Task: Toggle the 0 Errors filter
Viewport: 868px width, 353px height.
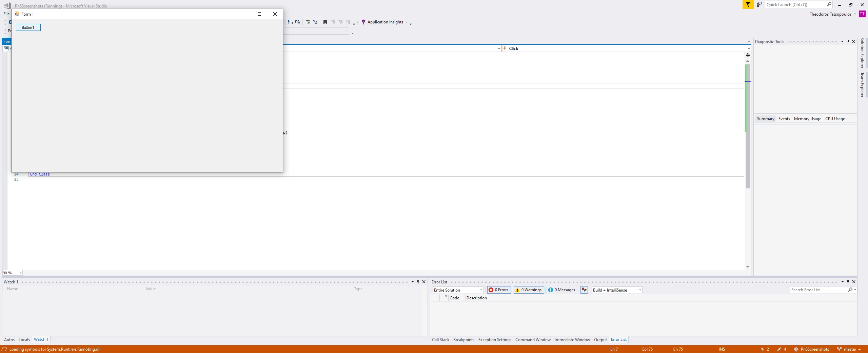Action: 499,290
